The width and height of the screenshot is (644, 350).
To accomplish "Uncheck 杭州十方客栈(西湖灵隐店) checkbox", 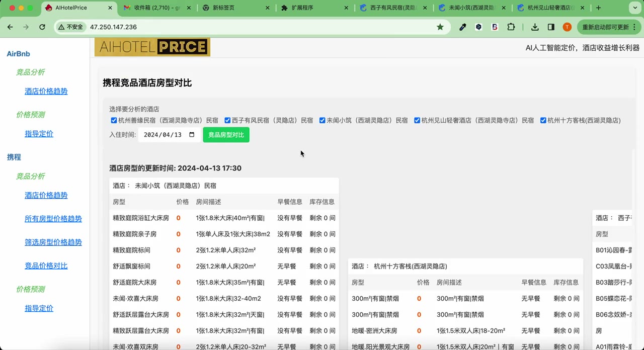I will (543, 121).
